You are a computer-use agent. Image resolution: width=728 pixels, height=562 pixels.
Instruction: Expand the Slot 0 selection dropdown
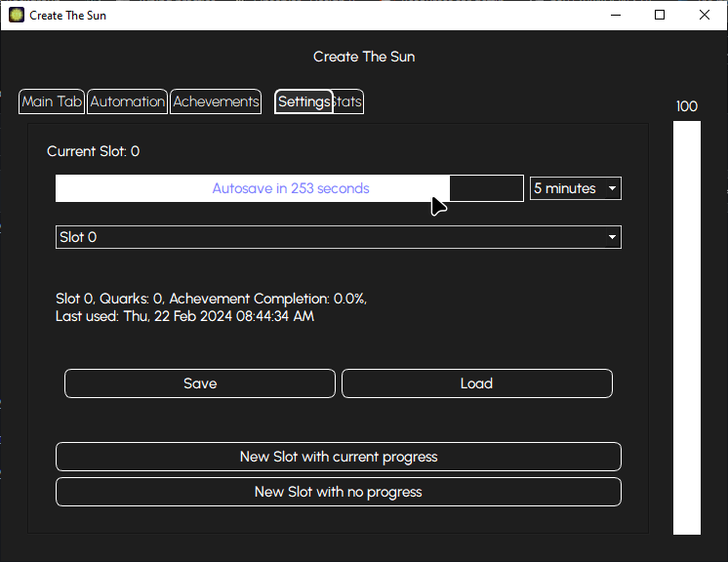339,237
